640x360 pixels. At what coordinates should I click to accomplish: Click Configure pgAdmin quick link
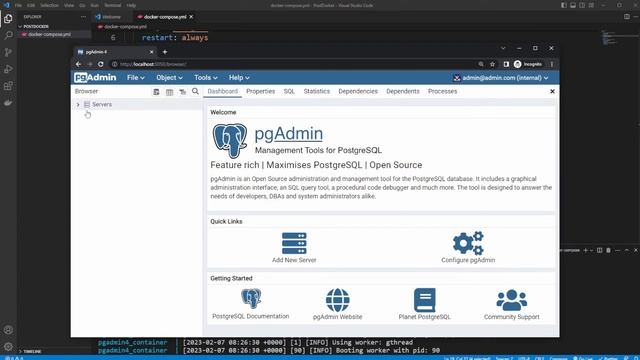(468, 247)
